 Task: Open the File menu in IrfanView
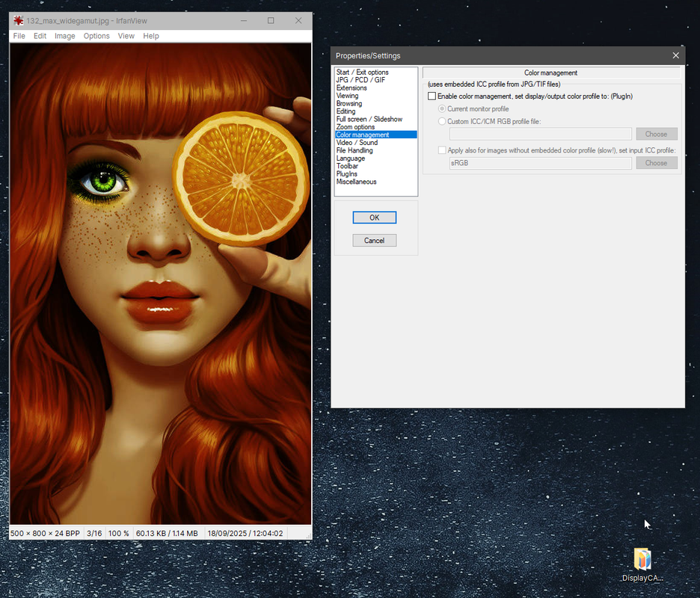[x=19, y=36]
